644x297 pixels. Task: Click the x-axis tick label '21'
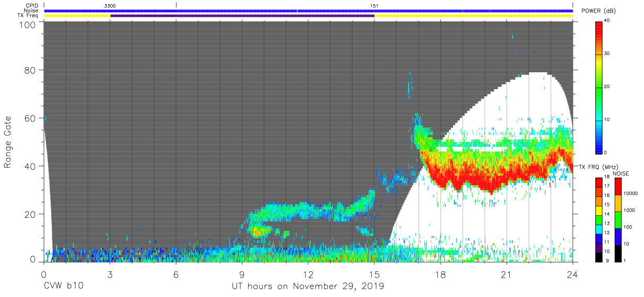[x=507, y=274]
